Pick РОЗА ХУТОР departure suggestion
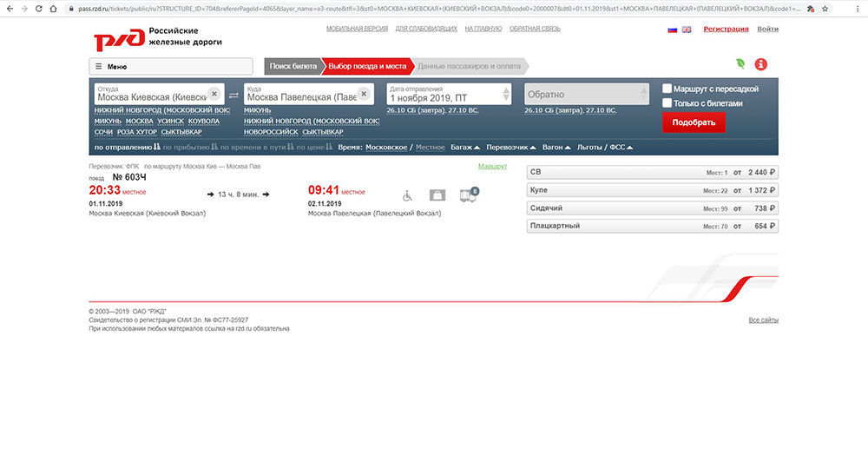 137,132
